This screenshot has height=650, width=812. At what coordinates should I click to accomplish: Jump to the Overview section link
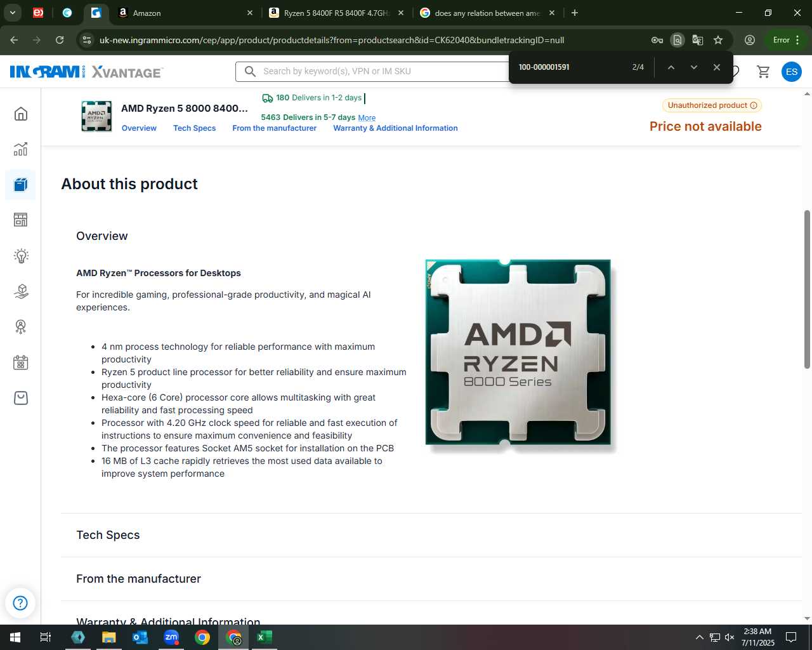point(139,128)
